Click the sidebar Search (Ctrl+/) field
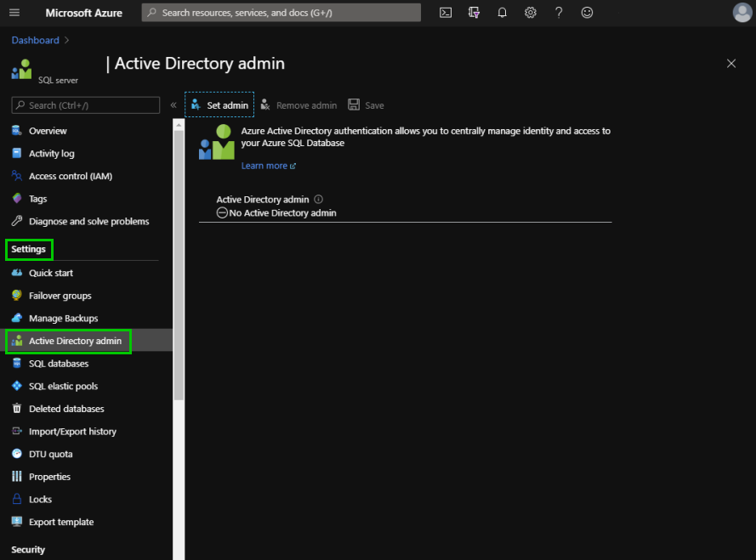 [85, 105]
